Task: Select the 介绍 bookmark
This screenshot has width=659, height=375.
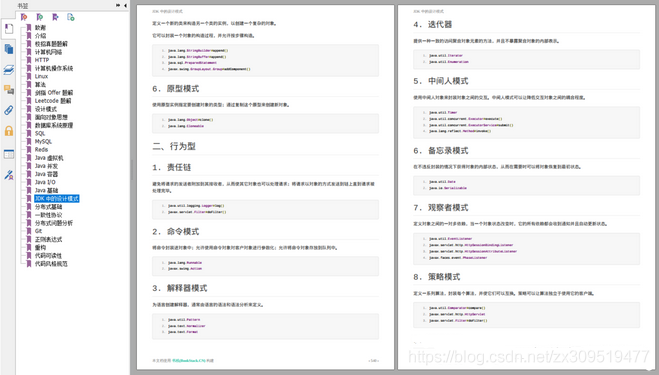Action: click(40, 36)
